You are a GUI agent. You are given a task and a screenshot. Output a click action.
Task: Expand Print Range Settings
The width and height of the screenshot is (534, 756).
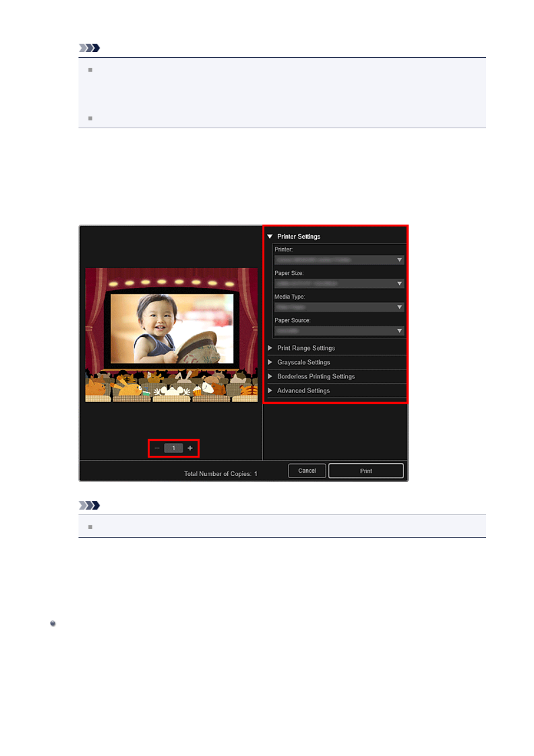[x=270, y=348]
